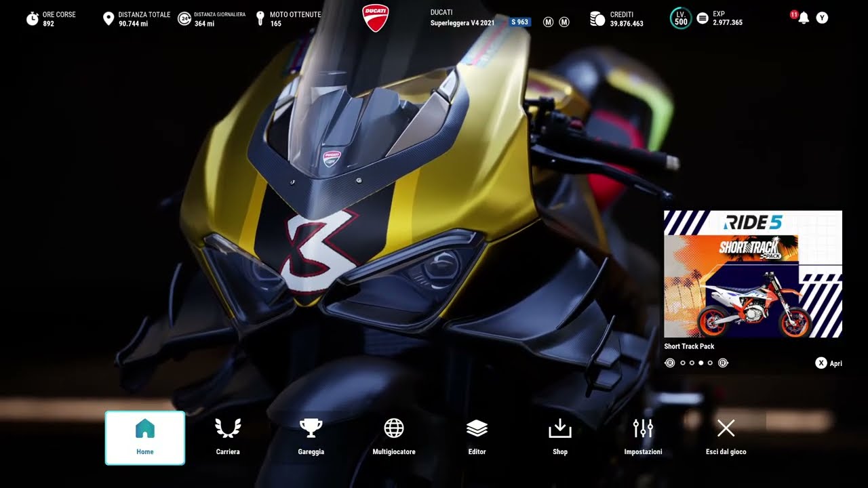Click the LV. 500 level ring

pyautogui.click(x=681, y=18)
